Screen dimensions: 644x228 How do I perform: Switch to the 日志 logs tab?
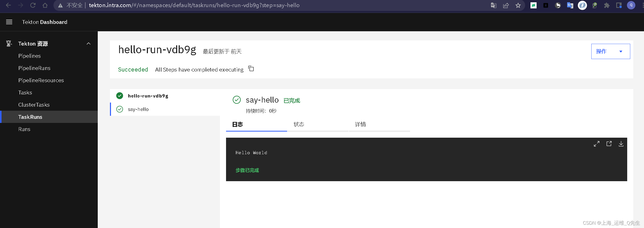(x=257, y=124)
